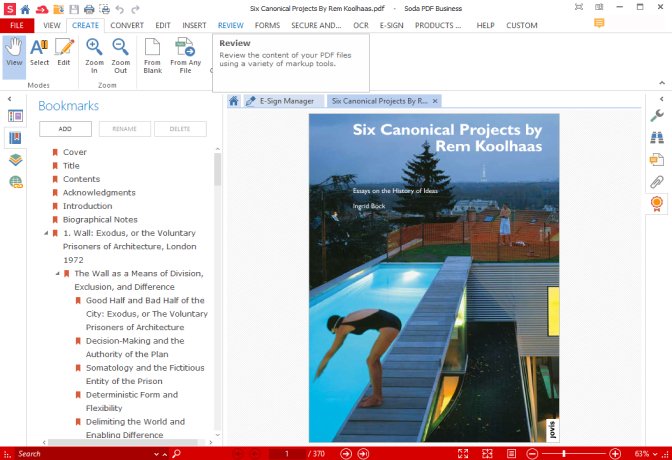Open attachments paperclip icon on right sidebar
672x460 pixels.
click(x=657, y=182)
